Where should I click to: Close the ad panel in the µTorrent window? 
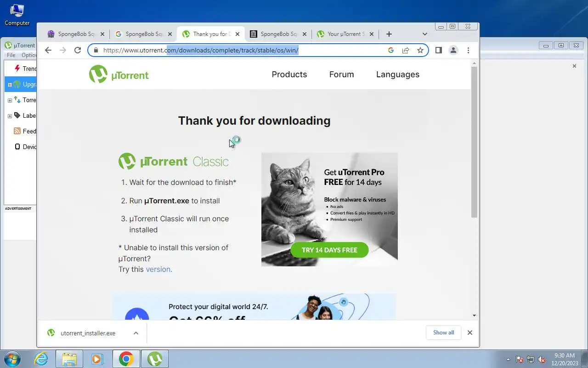574,66
